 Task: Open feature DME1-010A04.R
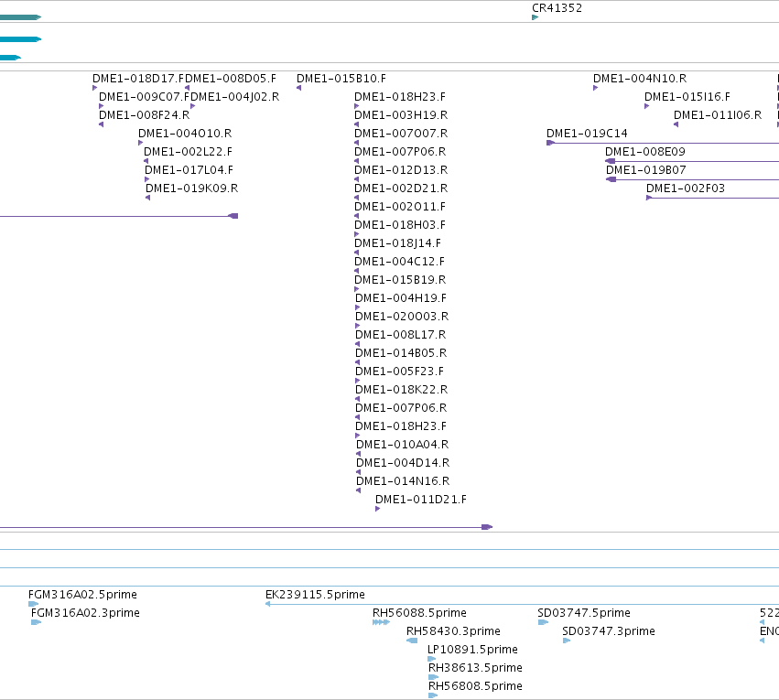403,445
